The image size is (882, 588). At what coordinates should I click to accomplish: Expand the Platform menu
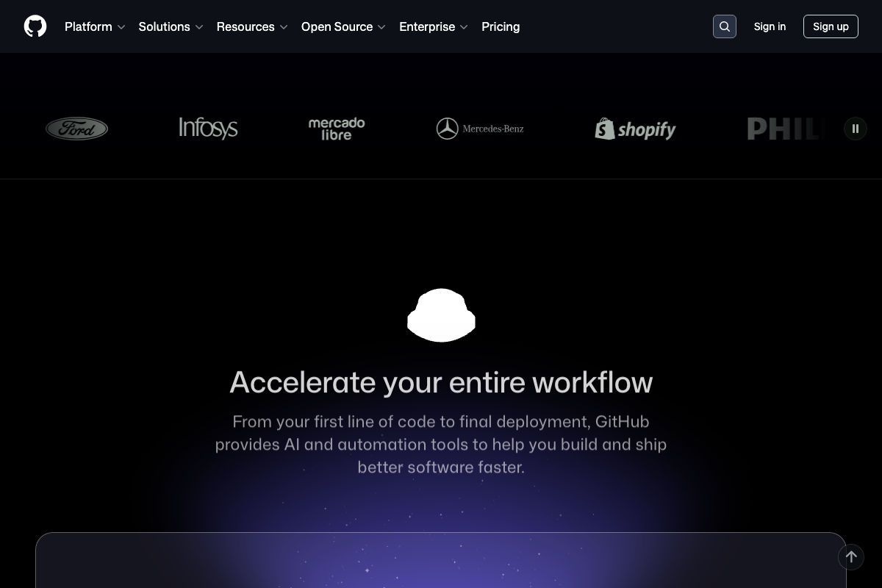click(95, 26)
